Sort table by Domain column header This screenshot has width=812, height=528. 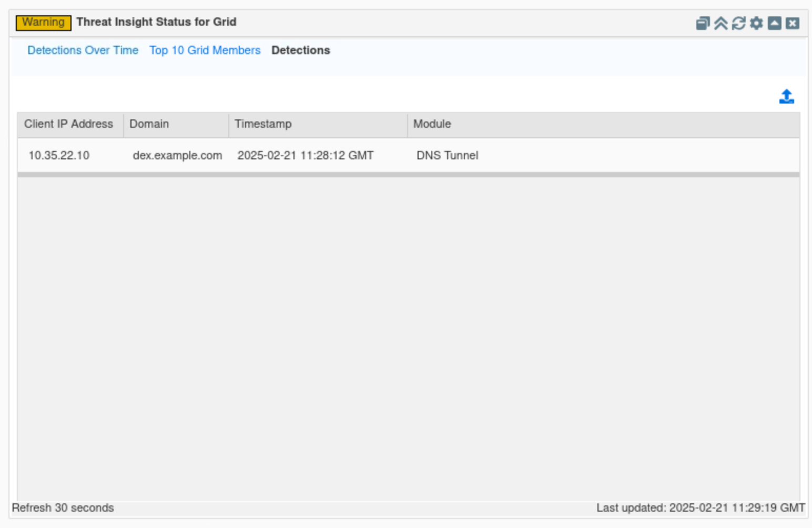(x=149, y=124)
